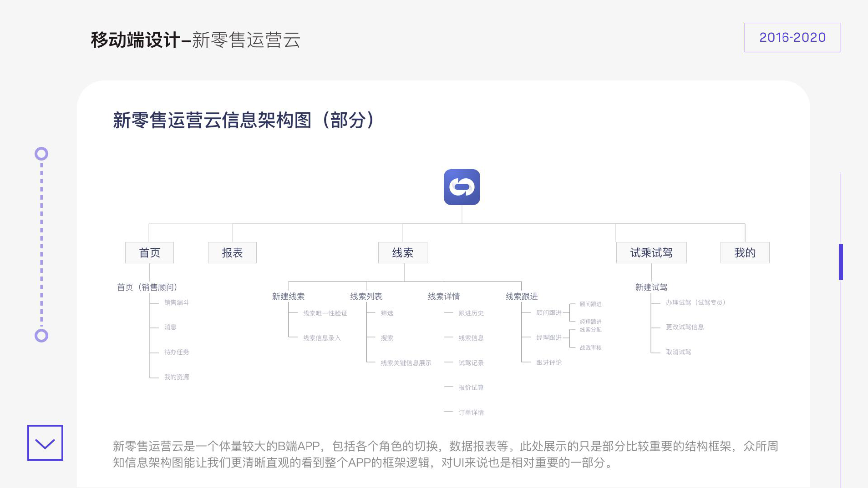Click 线索关键信息展示 item

tap(406, 363)
